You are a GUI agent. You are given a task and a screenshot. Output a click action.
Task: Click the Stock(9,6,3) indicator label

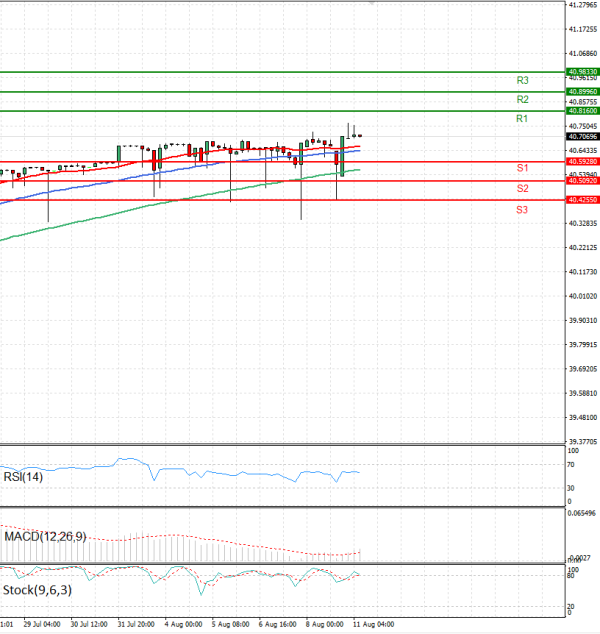(x=35, y=590)
